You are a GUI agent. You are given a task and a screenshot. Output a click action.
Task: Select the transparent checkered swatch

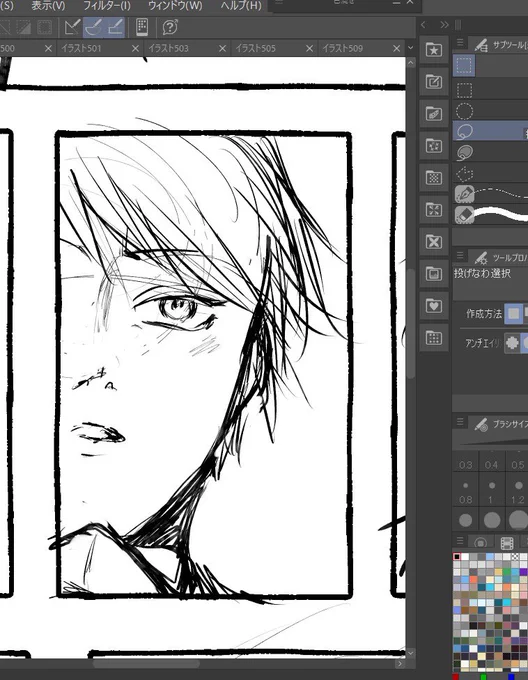515,556
